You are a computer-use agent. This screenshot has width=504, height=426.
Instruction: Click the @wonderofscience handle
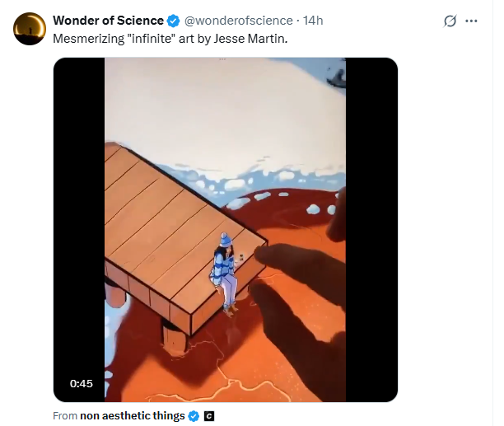(x=237, y=21)
